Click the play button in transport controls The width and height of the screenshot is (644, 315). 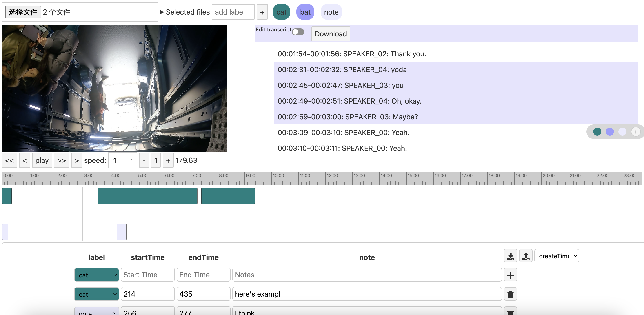42,160
